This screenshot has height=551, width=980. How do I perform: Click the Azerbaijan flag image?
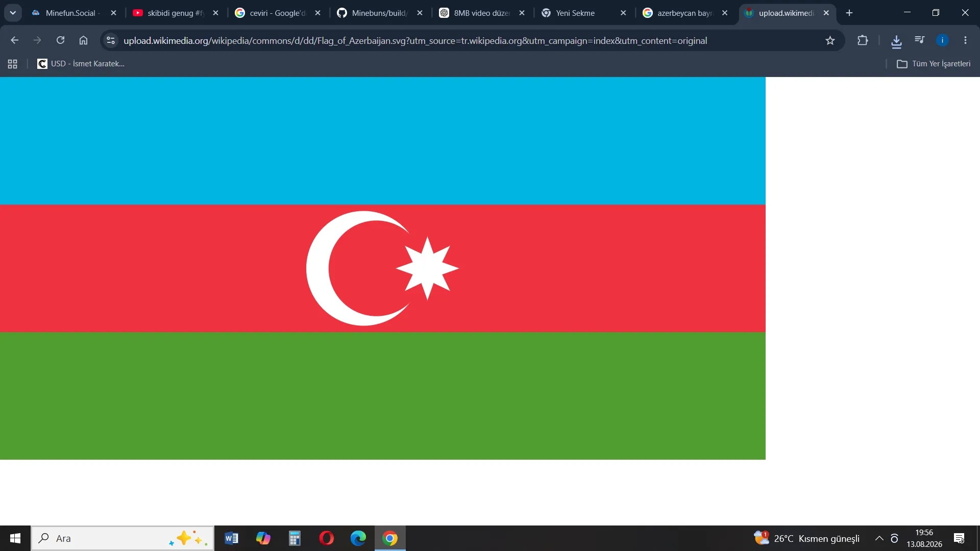click(383, 268)
